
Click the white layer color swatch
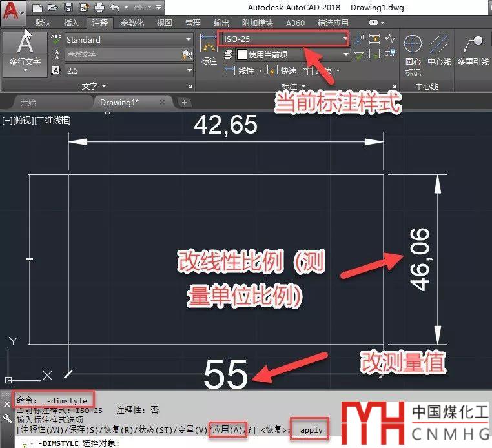(242, 56)
